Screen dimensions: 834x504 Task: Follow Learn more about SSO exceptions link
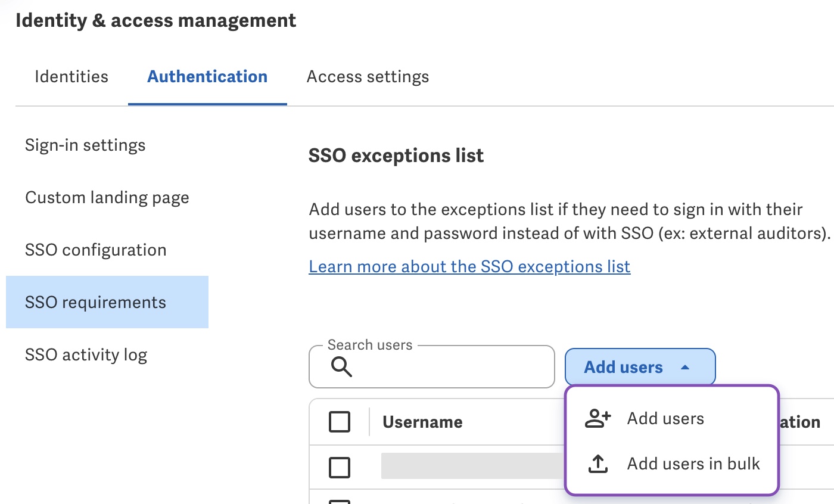469,266
